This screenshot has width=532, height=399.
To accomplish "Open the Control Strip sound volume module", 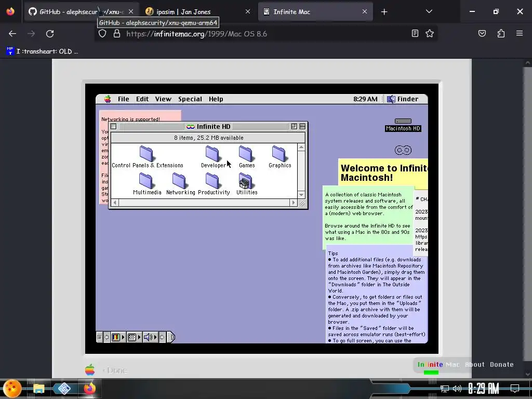I will point(150,337).
